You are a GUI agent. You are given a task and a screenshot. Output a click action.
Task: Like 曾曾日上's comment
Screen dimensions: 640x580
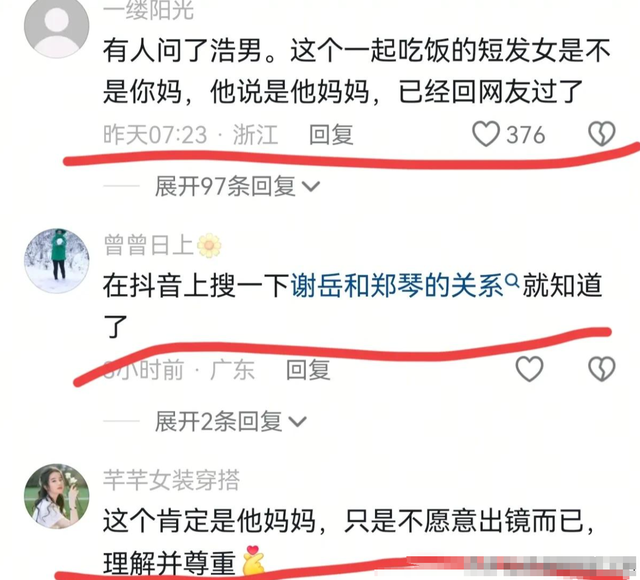pos(529,369)
